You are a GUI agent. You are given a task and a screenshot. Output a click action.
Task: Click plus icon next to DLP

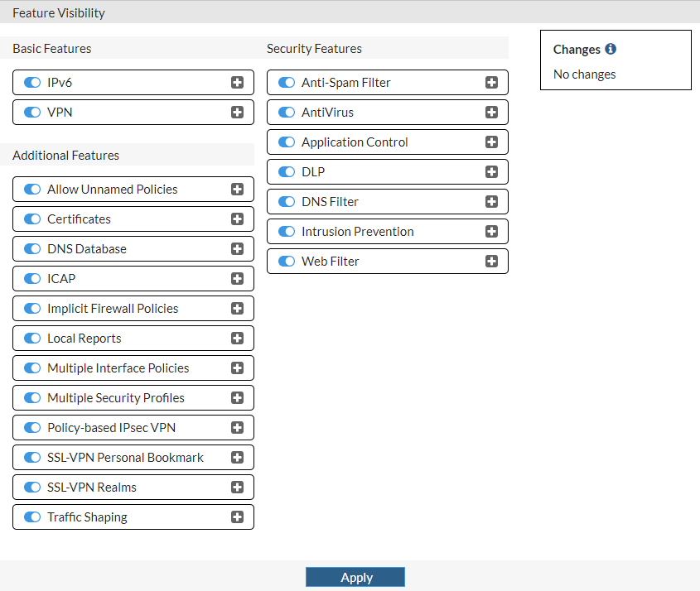tap(491, 172)
